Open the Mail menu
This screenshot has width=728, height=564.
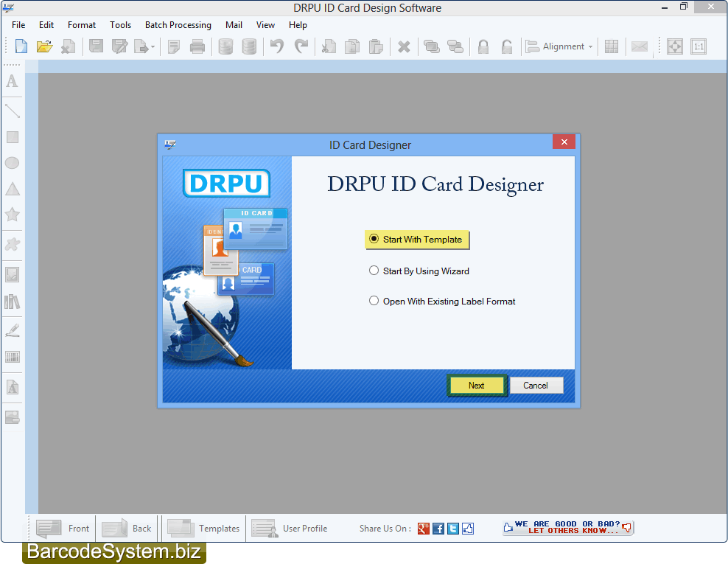[234, 25]
